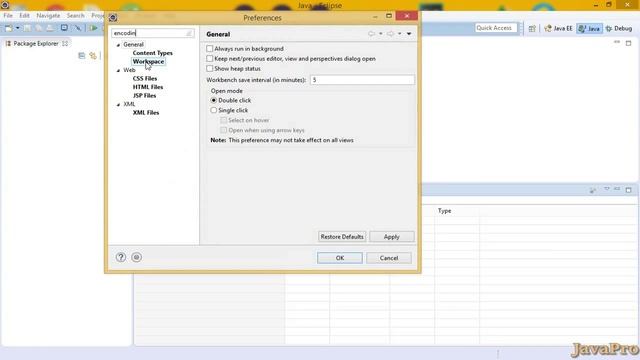
Task: Minimize the bottom Problems panel
Action: (x=617, y=189)
